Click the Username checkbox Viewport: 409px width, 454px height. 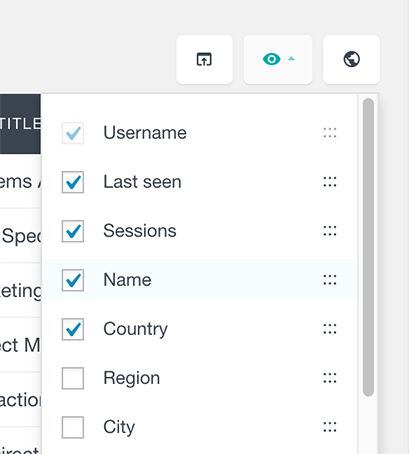pos(73,133)
